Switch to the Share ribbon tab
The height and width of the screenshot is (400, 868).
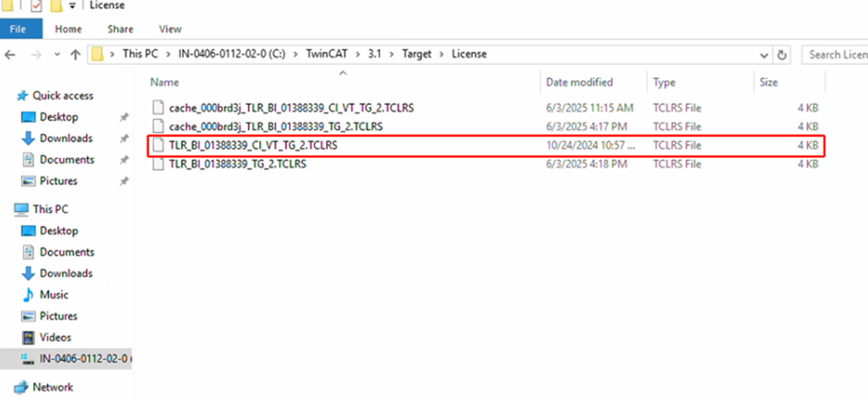120,29
